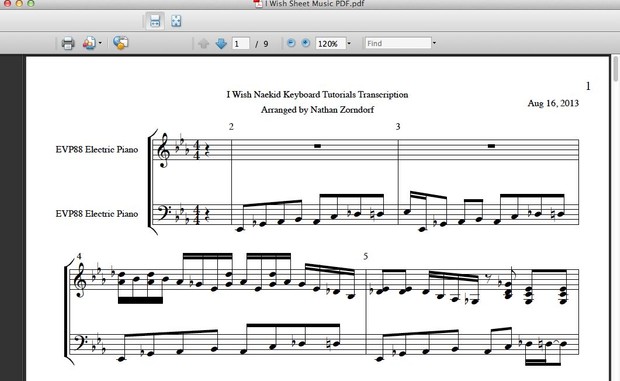Image resolution: width=620 pixels, height=381 pixels.
Task: Click the Print icon in the toolbar
Action: pyautogui.click(x=68, y=43)
